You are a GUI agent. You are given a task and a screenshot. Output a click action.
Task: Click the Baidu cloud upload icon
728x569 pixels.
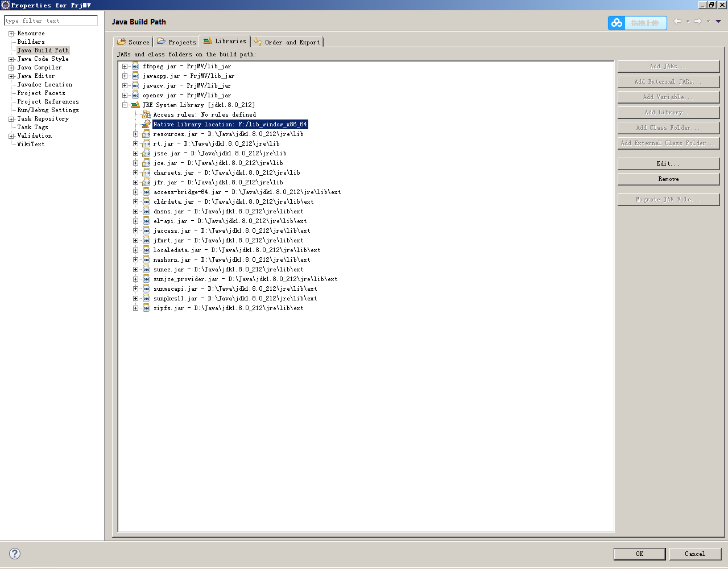click(x=617, y=23)
